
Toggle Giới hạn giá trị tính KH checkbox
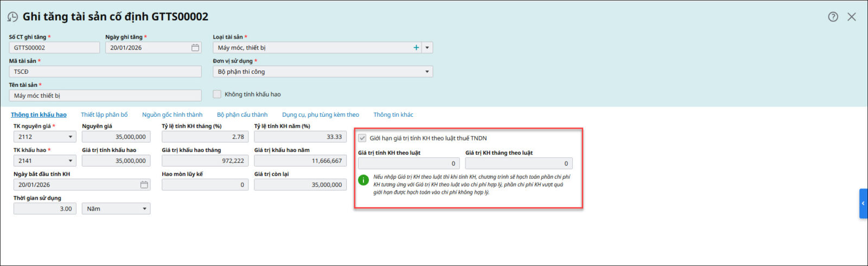pos(362,138)
